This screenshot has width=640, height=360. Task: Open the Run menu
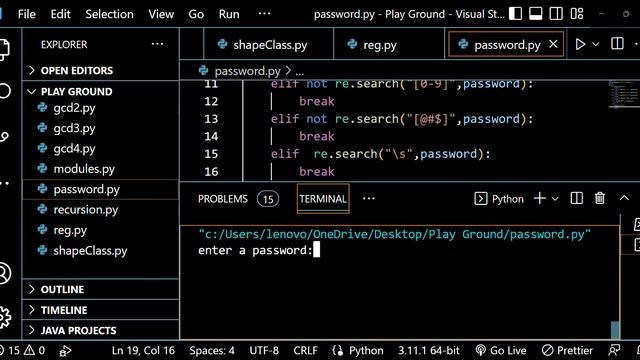[x=229, y=14]
